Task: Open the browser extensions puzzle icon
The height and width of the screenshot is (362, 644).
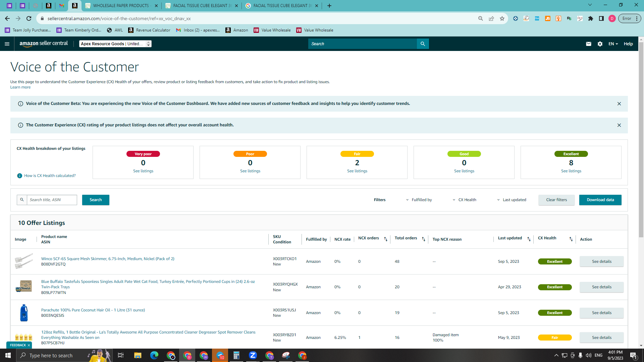Action: (x=591, y=18)
